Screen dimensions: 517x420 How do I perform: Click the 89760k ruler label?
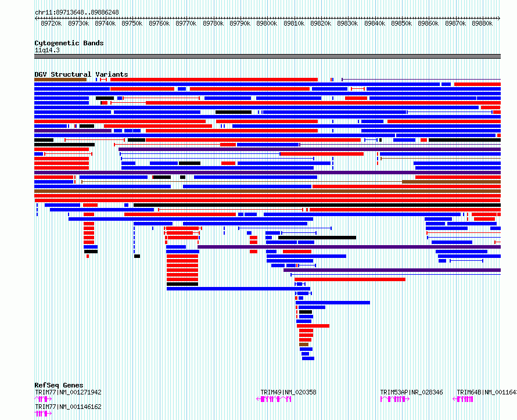pos(159,23)
